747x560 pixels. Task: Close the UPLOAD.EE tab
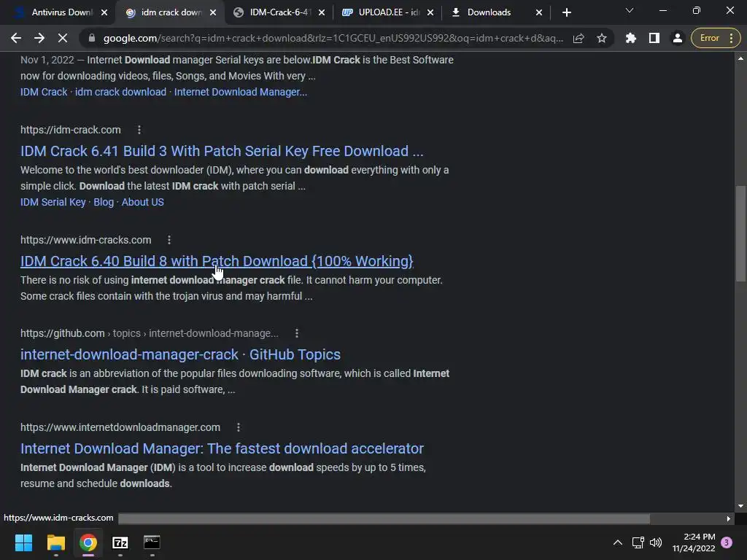click(x=430, y=13)
